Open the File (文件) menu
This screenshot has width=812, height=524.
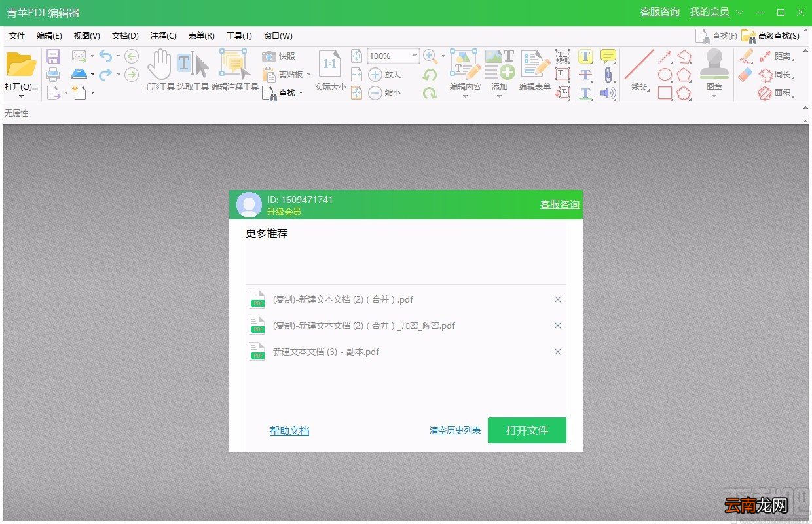point(17,36)
